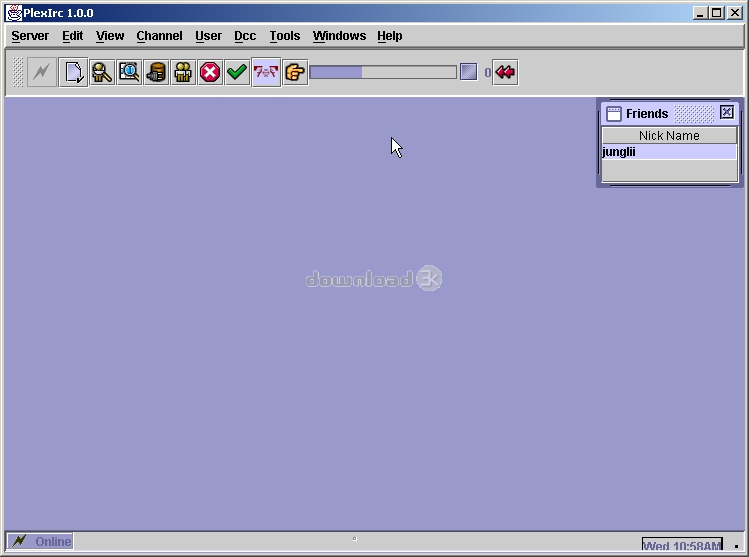The height and width of the screenshot is (557, 749).
Task: Click the lightning bolt connect icon in toolbar
Action: coord(42,72)
